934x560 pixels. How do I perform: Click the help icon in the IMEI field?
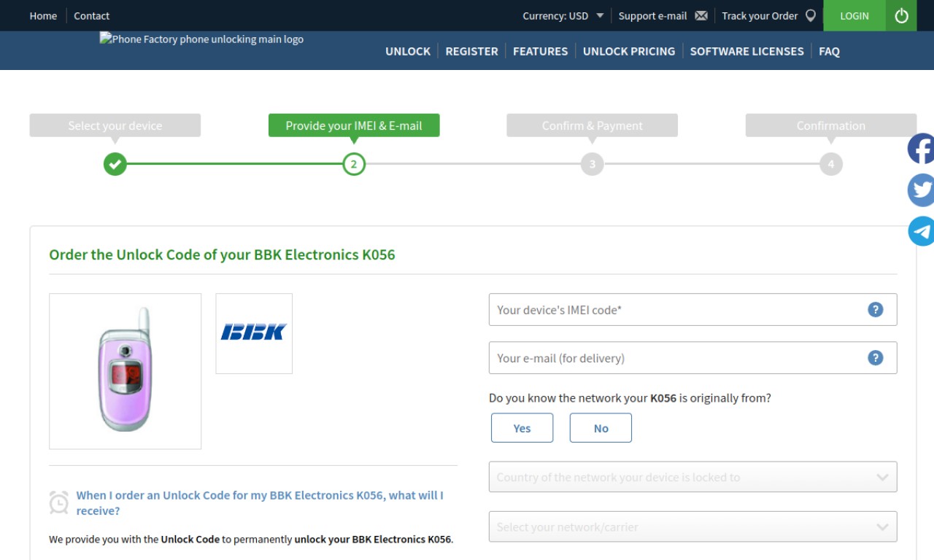(x=876, y=310)
